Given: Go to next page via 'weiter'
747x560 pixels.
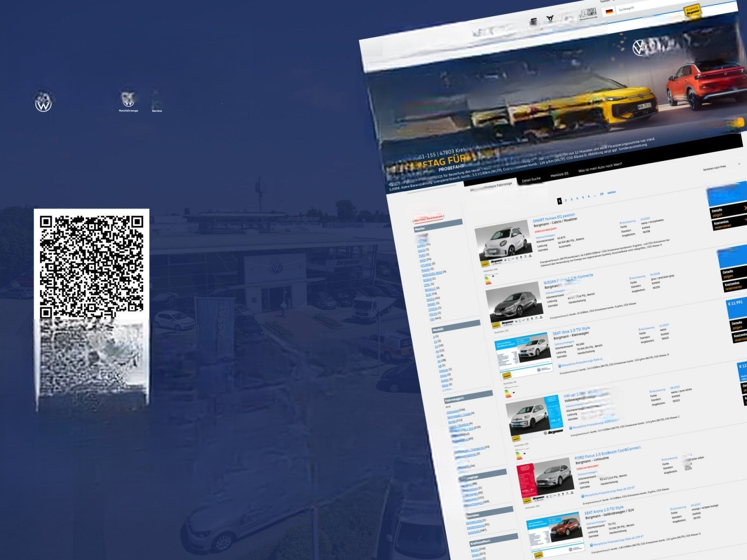Looking at the screenshot, I should [x=612, y=192].
